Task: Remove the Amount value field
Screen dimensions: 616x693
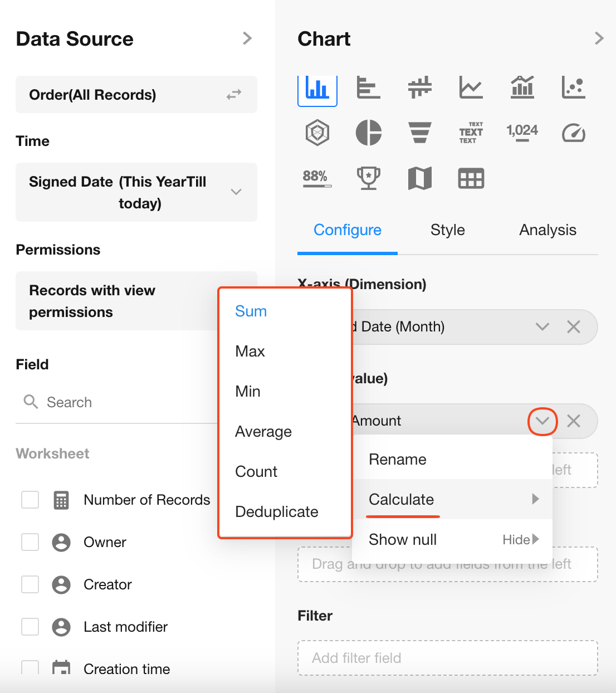Action: click(x=573, y=421)
